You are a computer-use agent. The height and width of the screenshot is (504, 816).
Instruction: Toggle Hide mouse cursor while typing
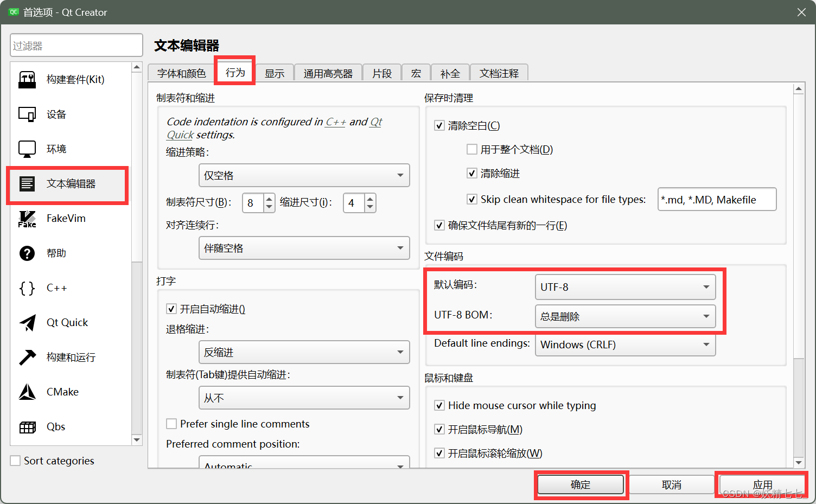pyautogui.click(x=440, y=405)
